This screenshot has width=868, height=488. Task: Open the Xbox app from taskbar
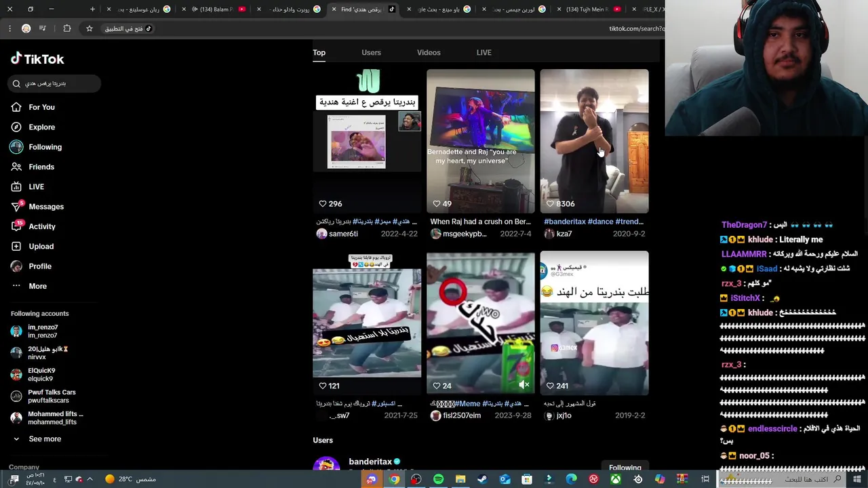tap(616, 479)
